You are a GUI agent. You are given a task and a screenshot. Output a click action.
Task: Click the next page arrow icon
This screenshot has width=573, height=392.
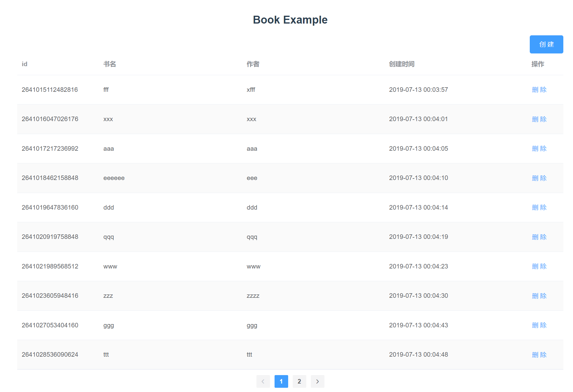317,381
